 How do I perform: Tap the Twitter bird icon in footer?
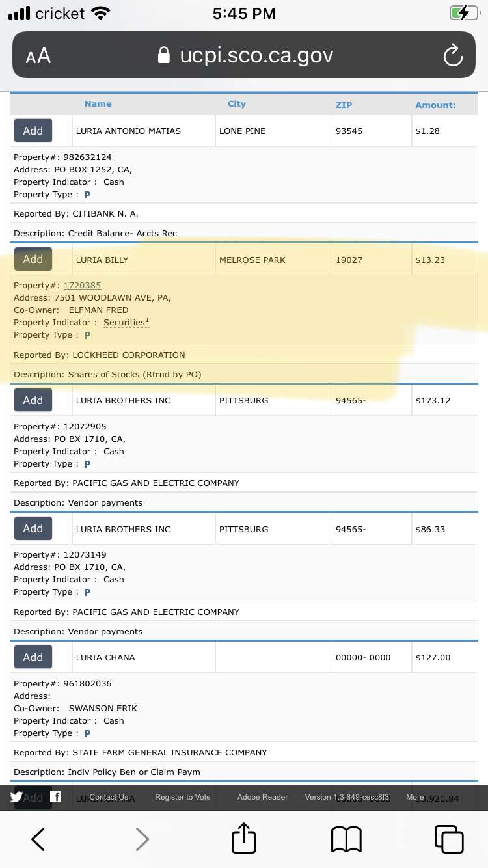pos(17,797)
